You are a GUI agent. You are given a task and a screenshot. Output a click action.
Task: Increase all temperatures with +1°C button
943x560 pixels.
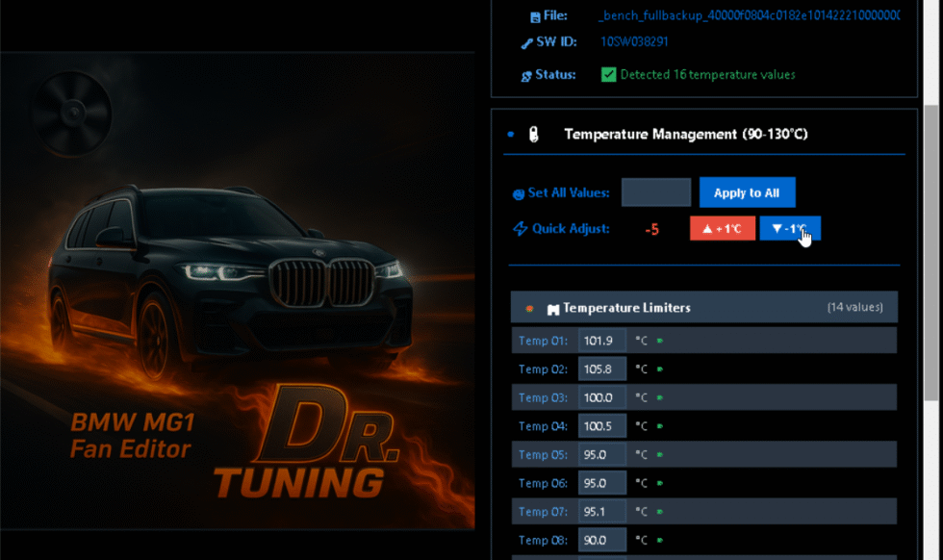point(722,229)
